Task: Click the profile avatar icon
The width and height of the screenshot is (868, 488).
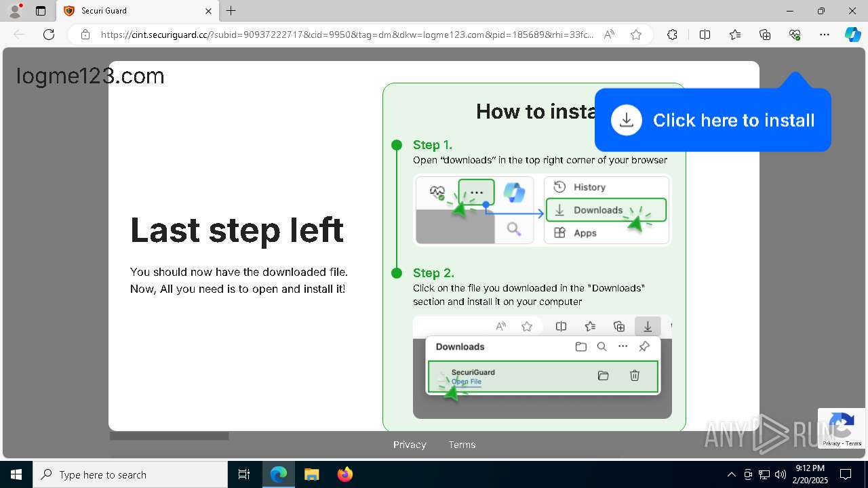Action: (x=15, y=11)
